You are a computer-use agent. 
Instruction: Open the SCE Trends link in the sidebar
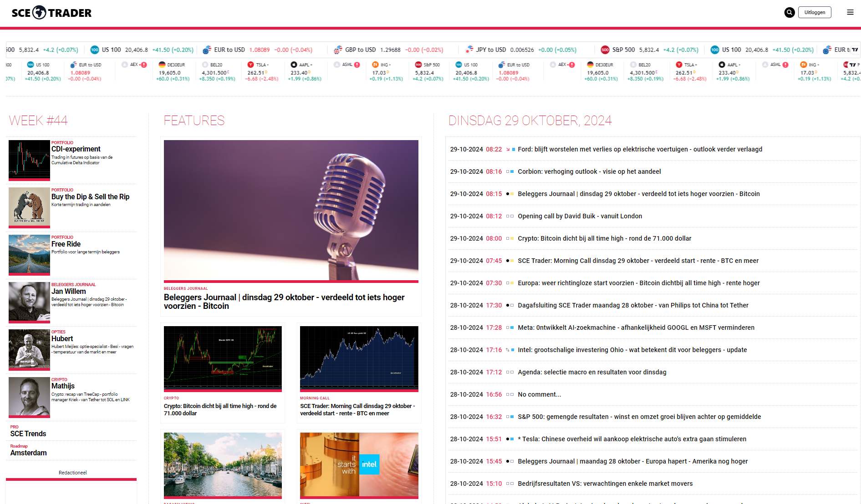tap(28, 434)
